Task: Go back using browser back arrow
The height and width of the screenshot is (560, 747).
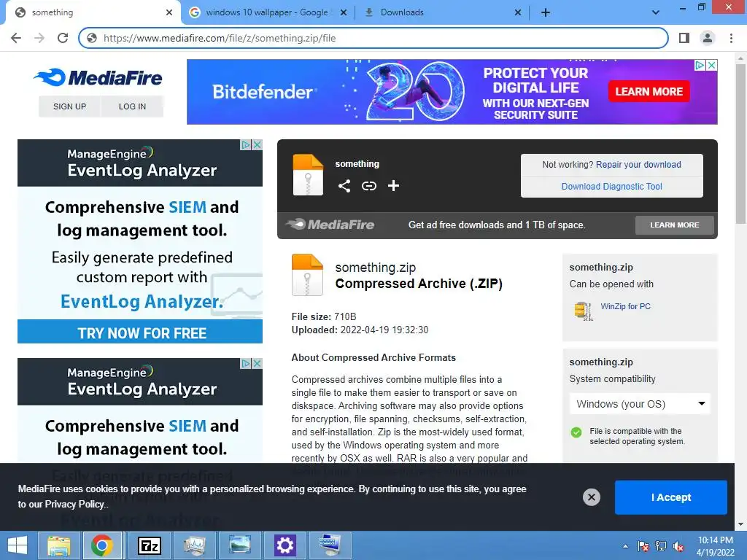Action: point(16,38)
